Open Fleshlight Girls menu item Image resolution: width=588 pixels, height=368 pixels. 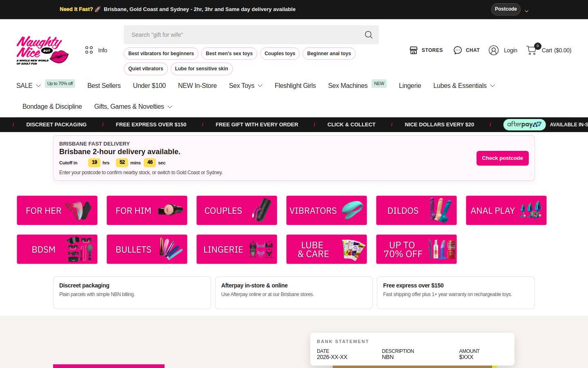coord(295,85)
